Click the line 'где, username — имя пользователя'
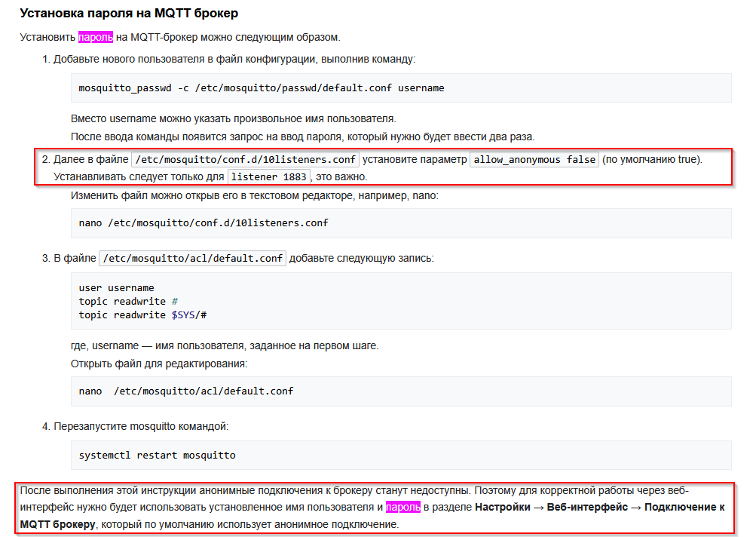Viewport: 756px width, 537px height. (225, 345)
